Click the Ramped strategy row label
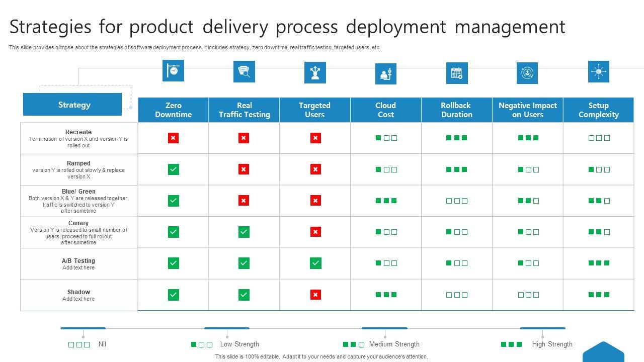The image size is (644, 362). [x=78, y=169]
